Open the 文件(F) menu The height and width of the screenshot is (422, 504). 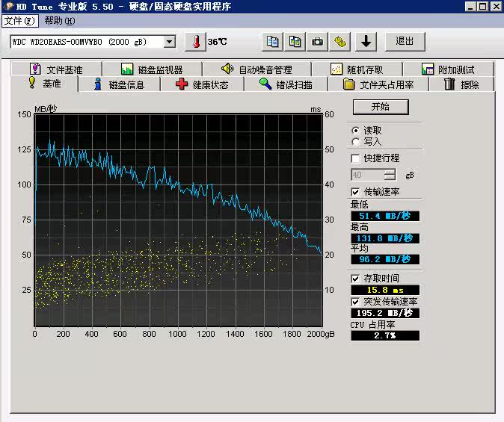[x=19, y=21]
